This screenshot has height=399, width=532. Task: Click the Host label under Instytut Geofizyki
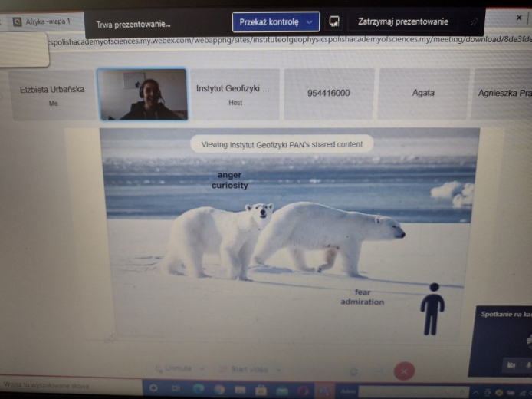click(x=235, y=103)
